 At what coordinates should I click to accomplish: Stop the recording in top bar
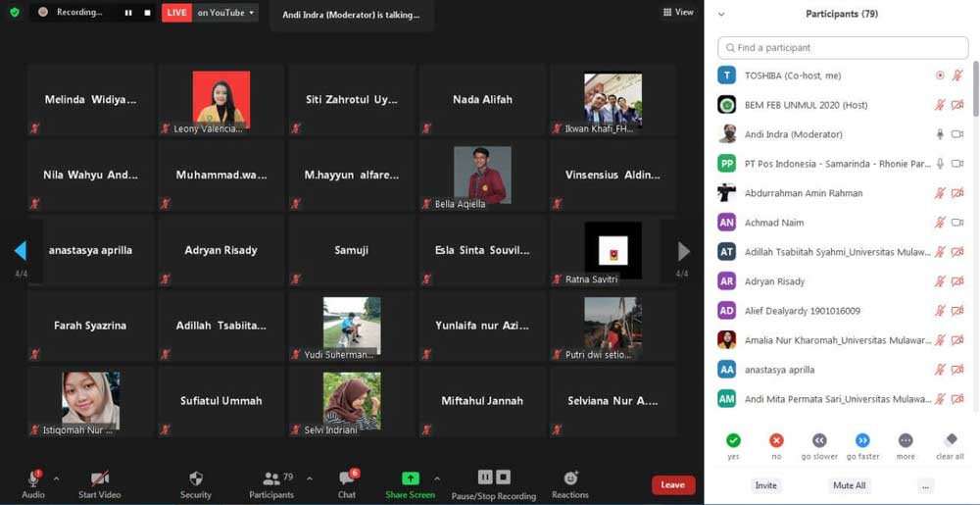148,13
